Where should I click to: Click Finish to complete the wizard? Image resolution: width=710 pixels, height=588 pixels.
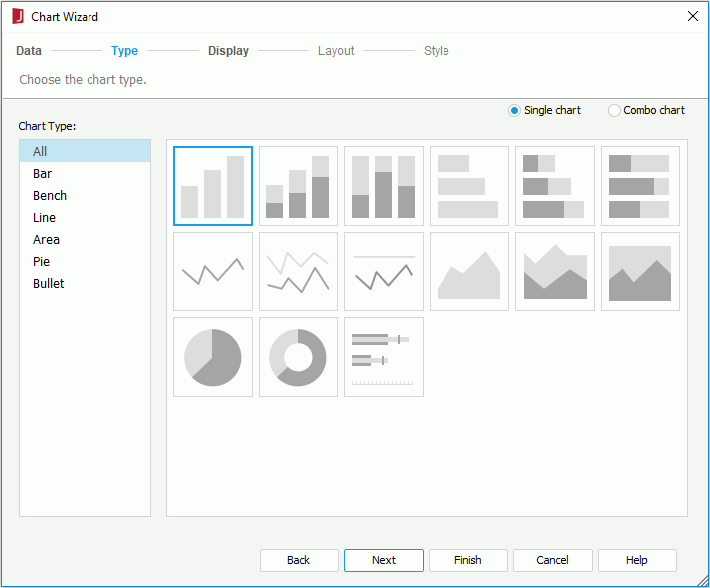468,560
